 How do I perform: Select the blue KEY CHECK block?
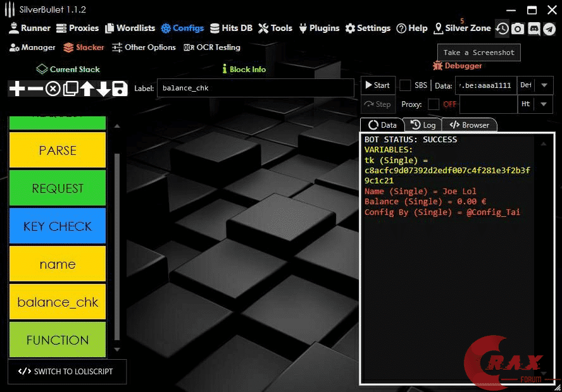coord(58,226)
